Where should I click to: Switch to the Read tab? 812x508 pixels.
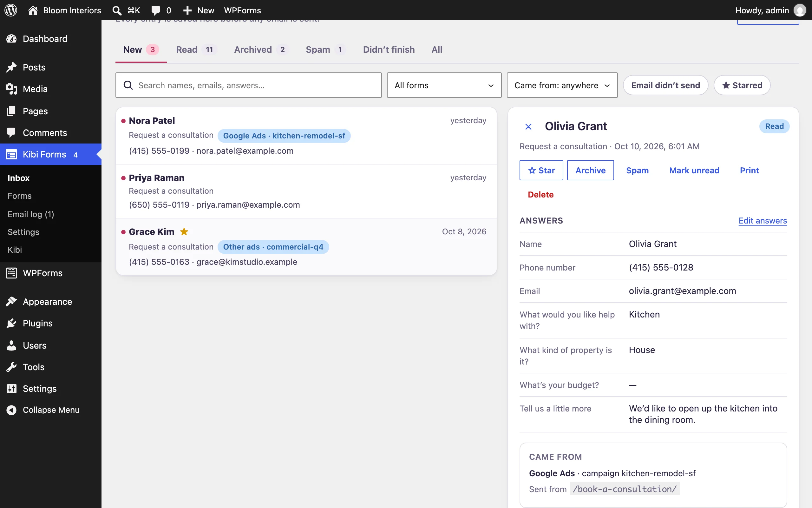196,50
